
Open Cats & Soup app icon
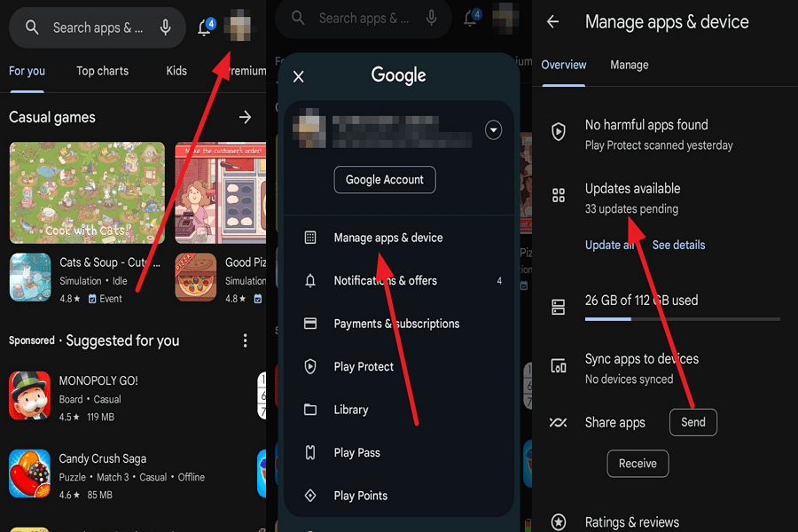(x=30, y=278)
